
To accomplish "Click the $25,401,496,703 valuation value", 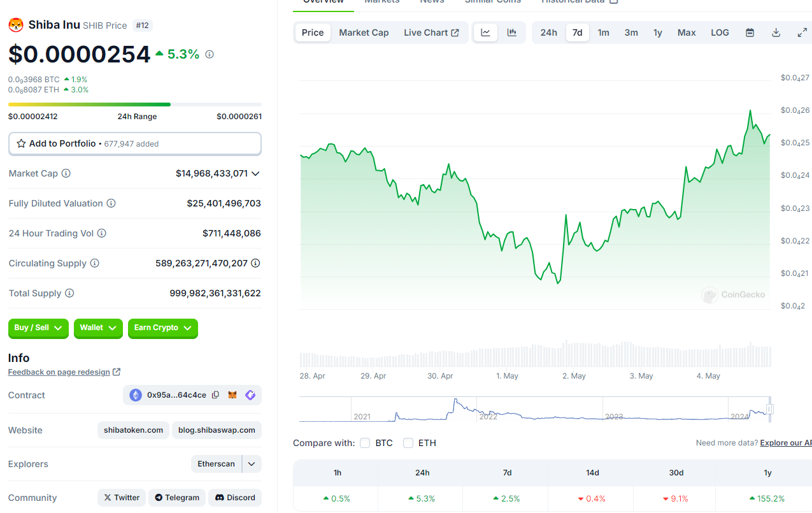I will click(224, 203).
